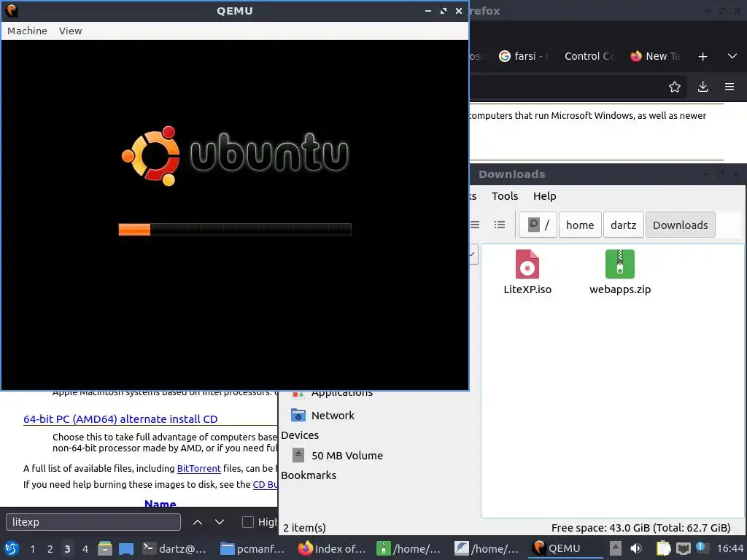Launch the file manager quicklaunch icon in panel

tap(105, 548)
